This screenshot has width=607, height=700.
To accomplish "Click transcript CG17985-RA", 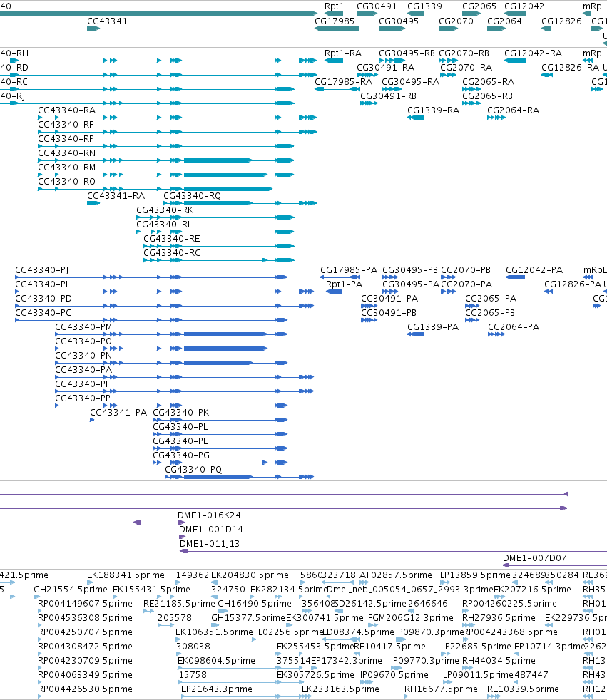I will (x=343, y=82).
